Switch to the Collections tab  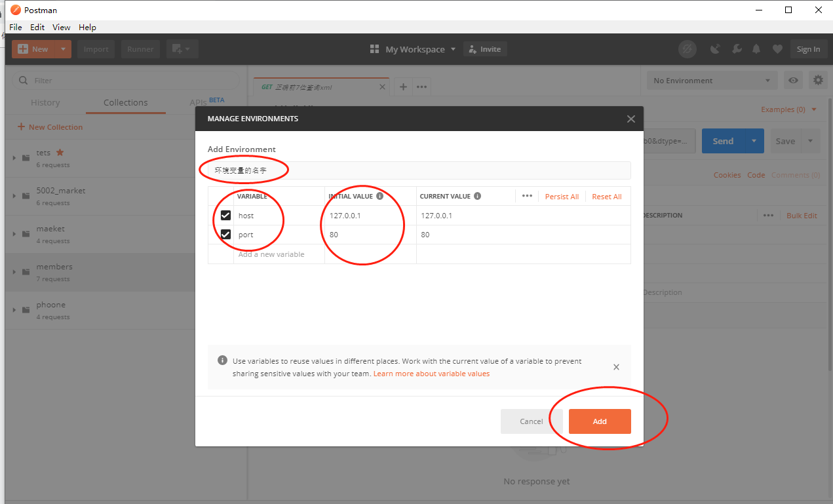[126, 103]
